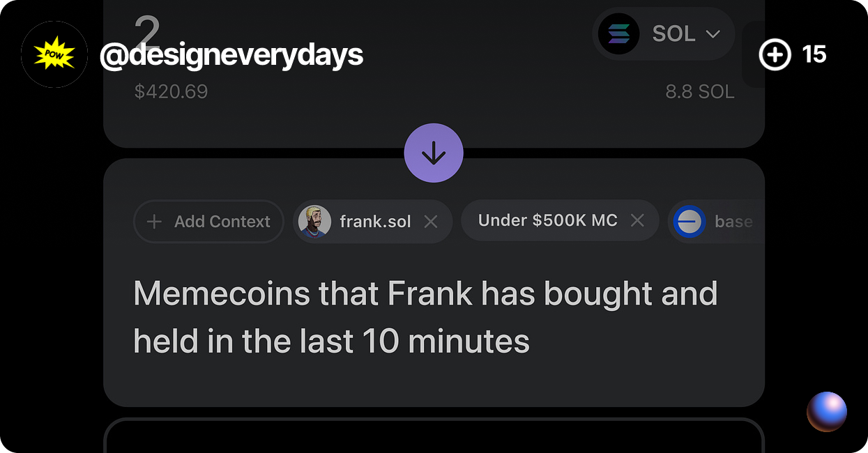Click the plus icon in Add Context
868x453 pixels.
pyautogui.click(x=155, y=222)
